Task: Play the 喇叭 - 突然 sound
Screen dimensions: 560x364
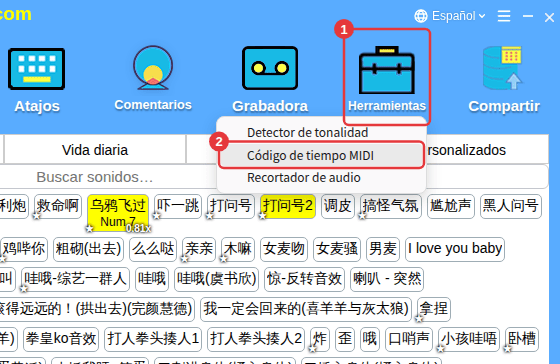Action: tap(387, 279)
